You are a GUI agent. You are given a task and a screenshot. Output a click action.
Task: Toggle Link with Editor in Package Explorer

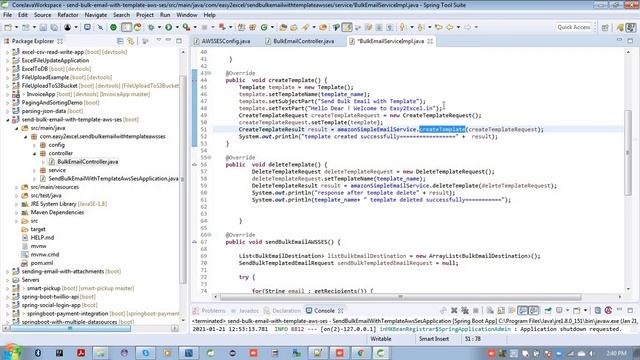pyautogui.click(x=131, y=41)
